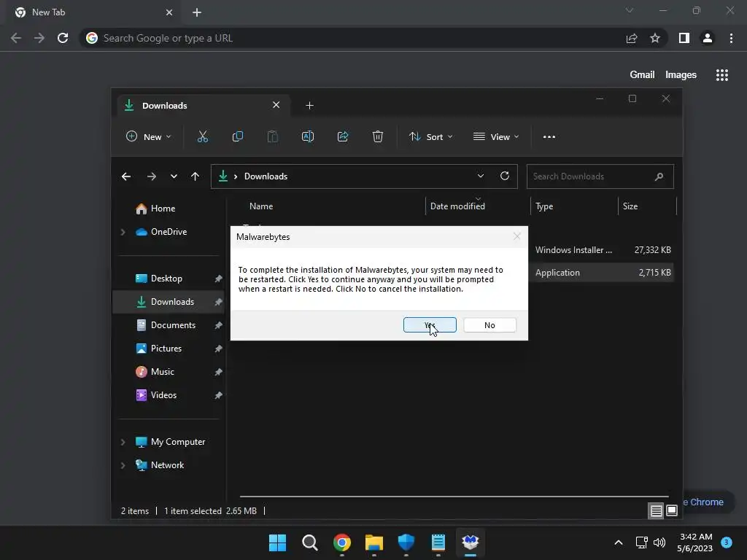Expand the OneDrive tree node
The width and height of the screenshot is (747, 560).
click(x=123, y=232)
